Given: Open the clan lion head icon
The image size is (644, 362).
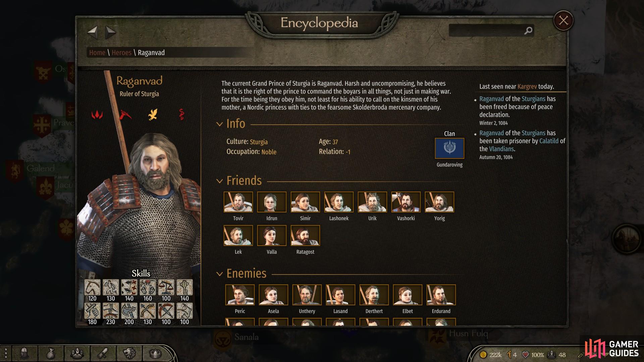Looking at the screenshot, I should click(x=129, y=353).
